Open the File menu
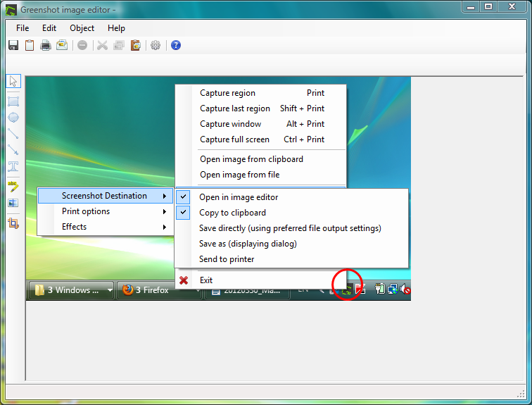This screenshot has height=405, width=532. [x=23, y=28]
